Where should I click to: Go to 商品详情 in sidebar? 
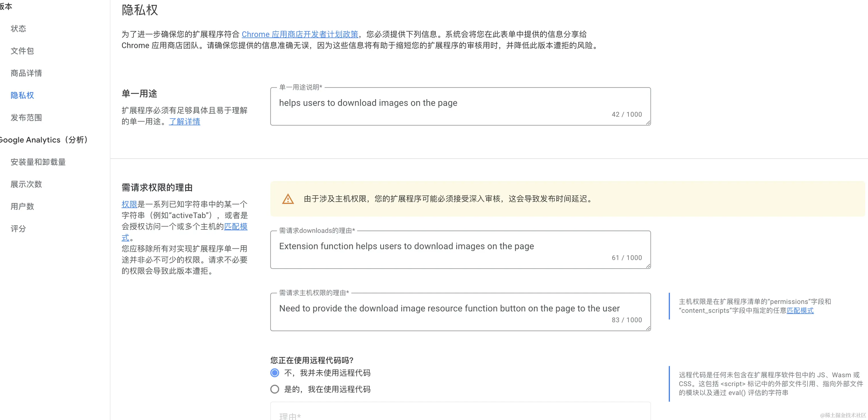pos(26,73)
